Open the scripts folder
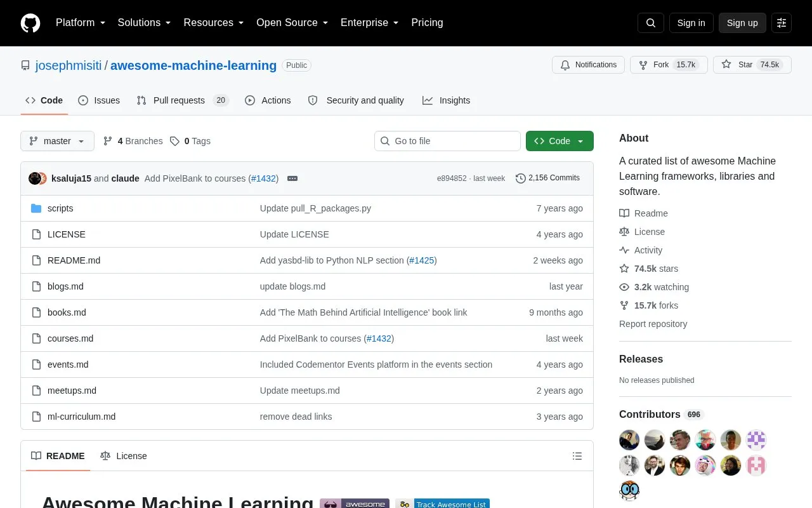 click(60, 208)
